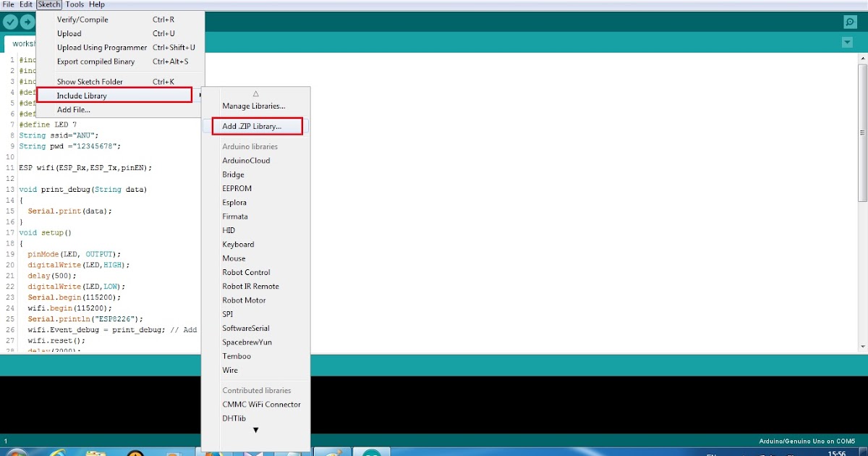Click the down scroll triangle in library submenu
868x456 pixels.
[255, 431]
